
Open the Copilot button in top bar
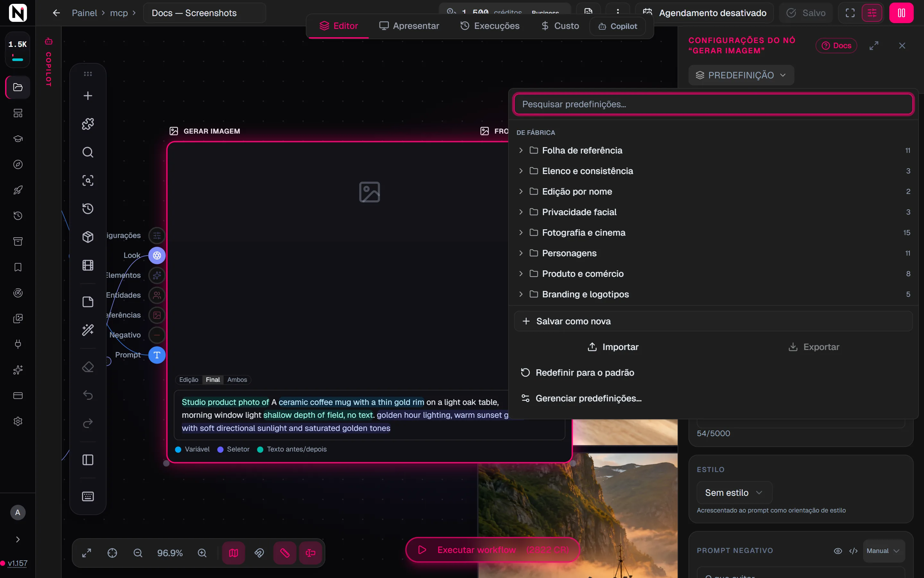click(x=617, y=26)
